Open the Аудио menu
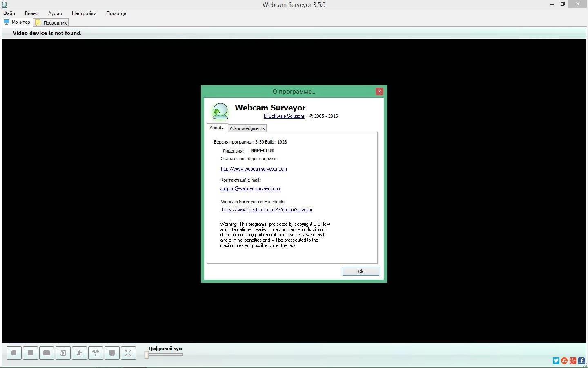The image size is (588, 368). point(55,13)
